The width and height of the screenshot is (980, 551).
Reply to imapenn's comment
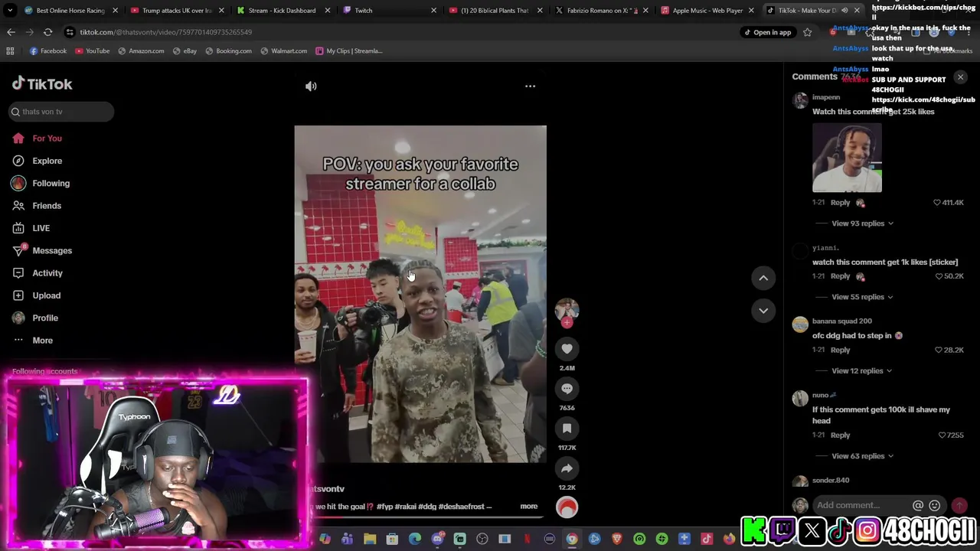pos(840,203)
